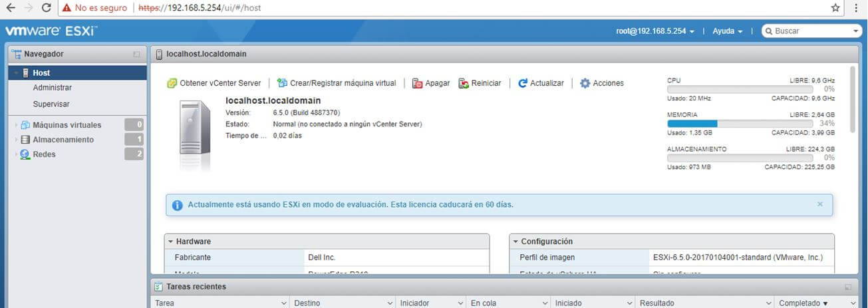Click the ALMACENAMIENTO usage bar
868x308 pixels.
(740, 158)
